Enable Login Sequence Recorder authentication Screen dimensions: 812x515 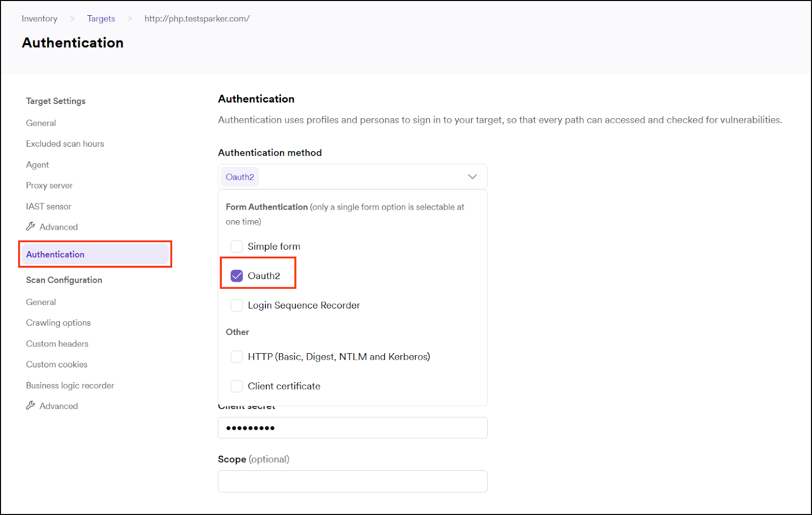tap(236, 305)
